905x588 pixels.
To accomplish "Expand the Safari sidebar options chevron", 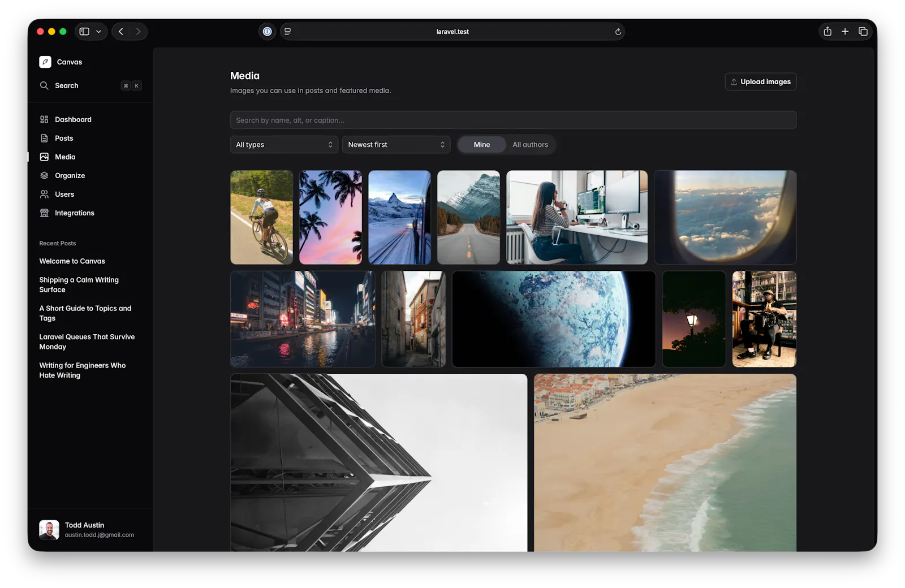I will pos(98,32).
